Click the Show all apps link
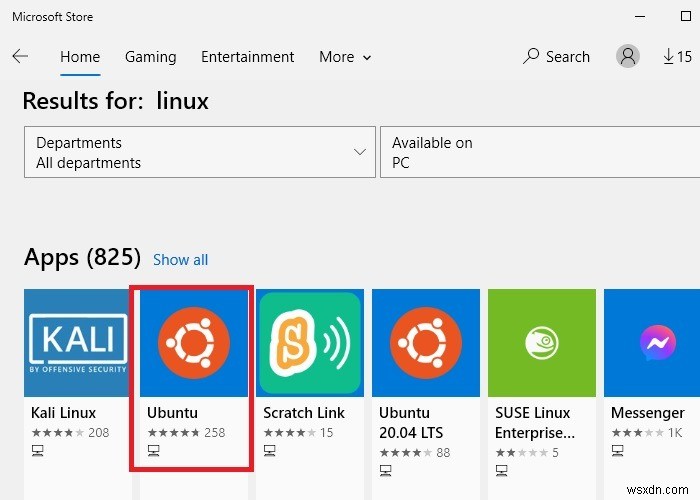Image resolution: width=700 pixels, height=500 pixels. pyautogui.click(x=180, y=260)
